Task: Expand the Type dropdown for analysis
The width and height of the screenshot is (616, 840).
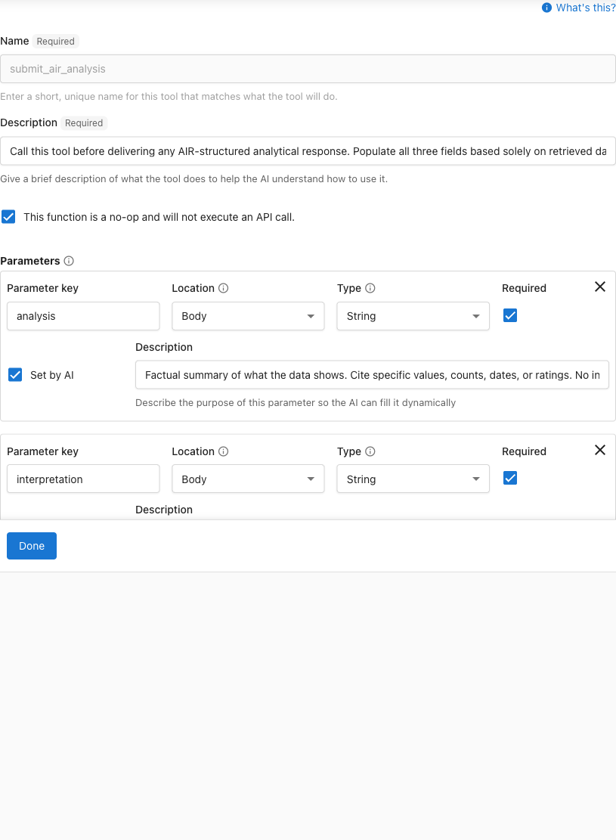Action: click(413, 316)
